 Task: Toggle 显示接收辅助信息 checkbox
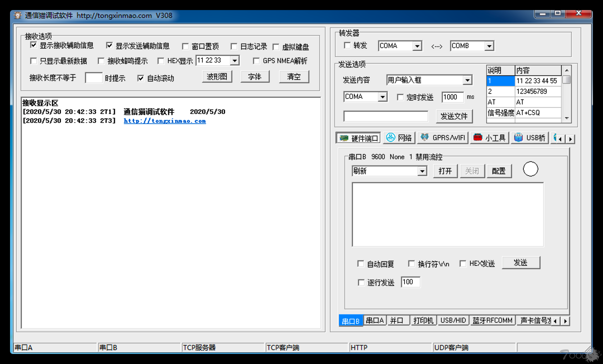[33, 45]
